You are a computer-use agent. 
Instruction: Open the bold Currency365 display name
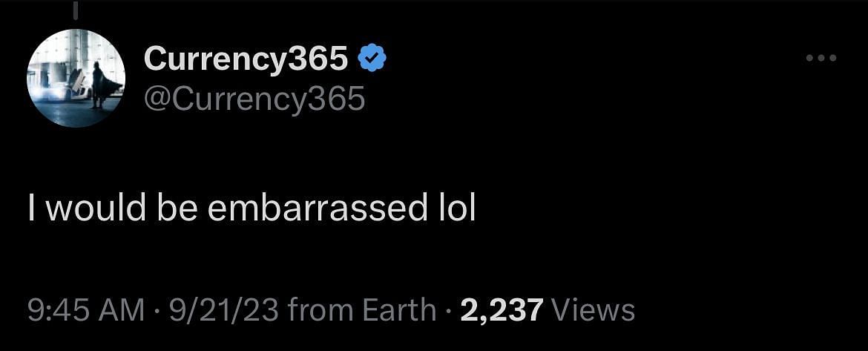(246, 58)
